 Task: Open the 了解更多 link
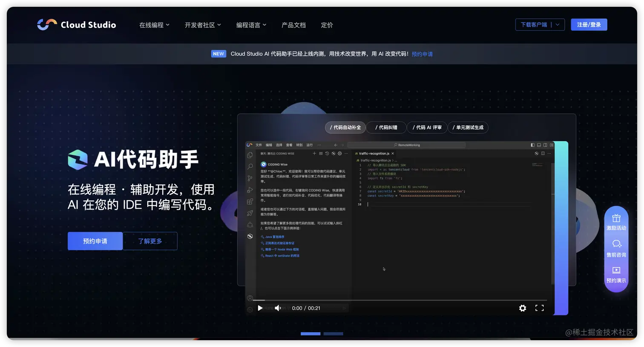click(x=149, y=241)
